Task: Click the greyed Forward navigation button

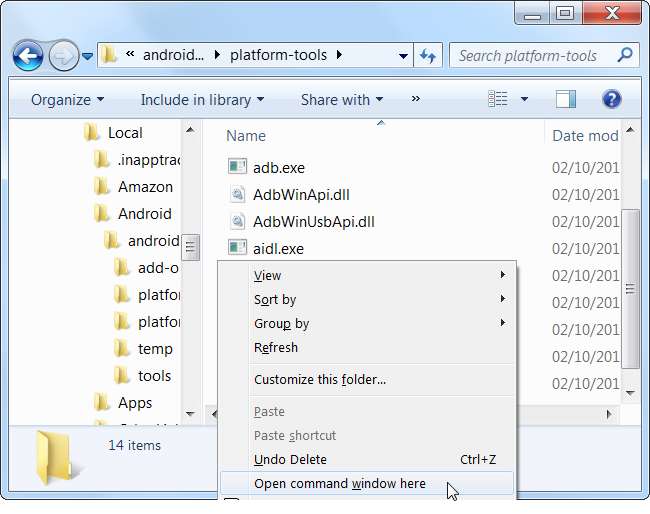Action: coord(63,55)
